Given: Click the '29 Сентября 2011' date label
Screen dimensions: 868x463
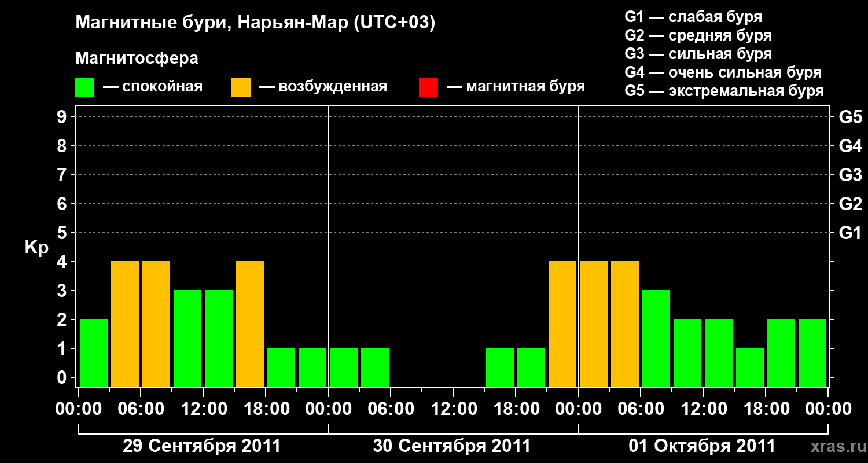Looking at the screenshot, I should coord(202,446).
